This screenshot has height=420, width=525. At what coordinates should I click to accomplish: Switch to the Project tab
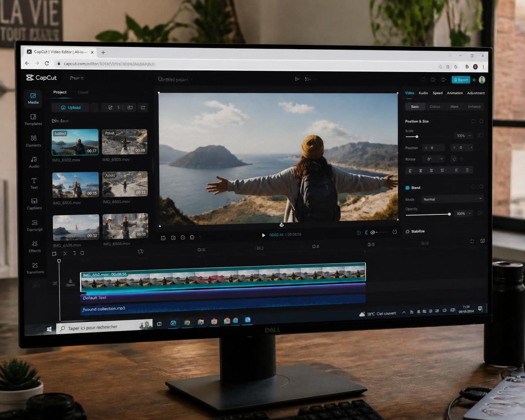click(60, 92)
